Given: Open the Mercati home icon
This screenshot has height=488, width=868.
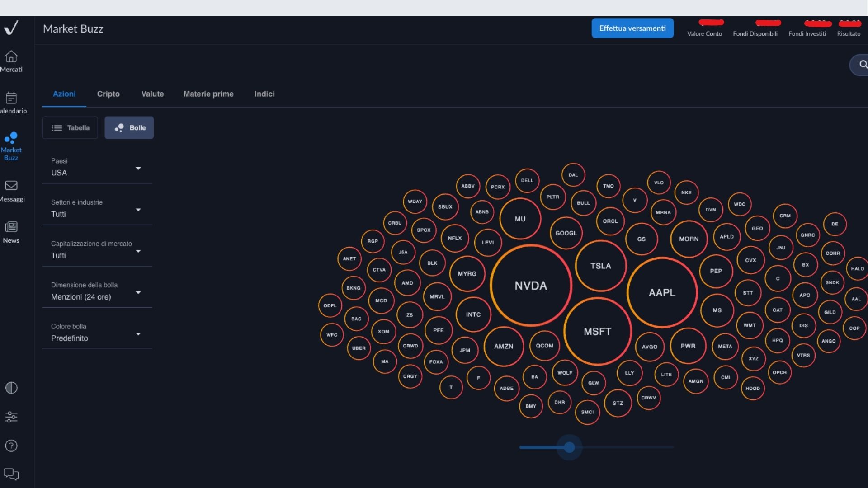Looking at the screenshot, I should (11, 56).
